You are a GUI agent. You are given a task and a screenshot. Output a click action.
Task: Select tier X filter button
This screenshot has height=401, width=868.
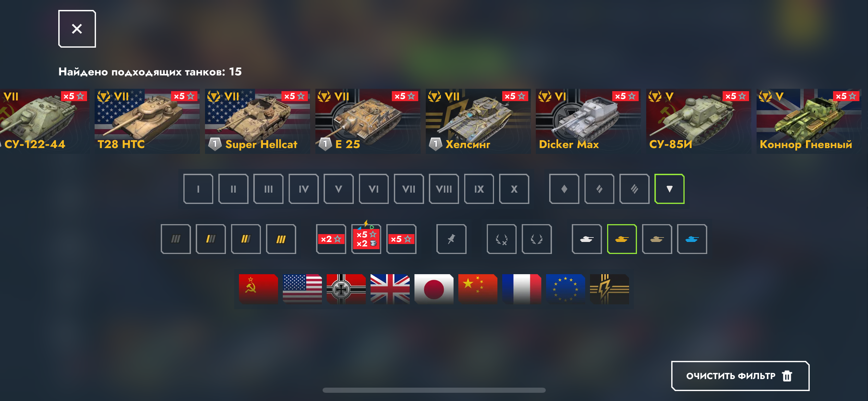click(x=514, y=189)
